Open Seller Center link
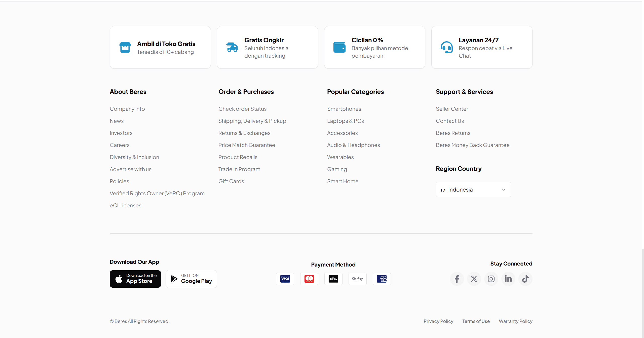 (x=452, y=109)
